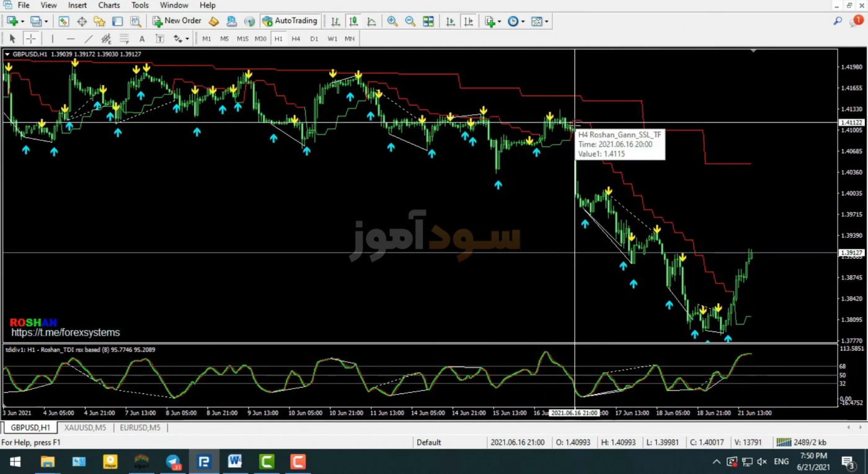Open Word from the taskbar
This screenshot has height=474, width=868.
[x=235, y=462]
